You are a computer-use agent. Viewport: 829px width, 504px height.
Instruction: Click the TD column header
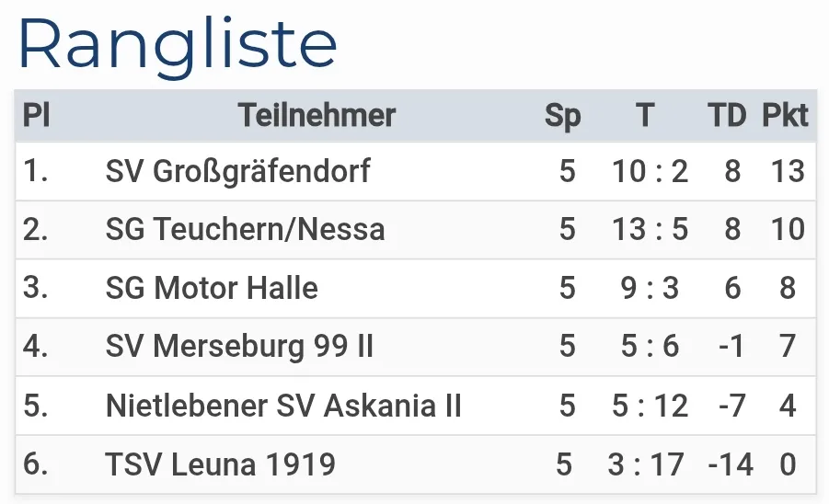pyautogui.click(x=727, y=116)
